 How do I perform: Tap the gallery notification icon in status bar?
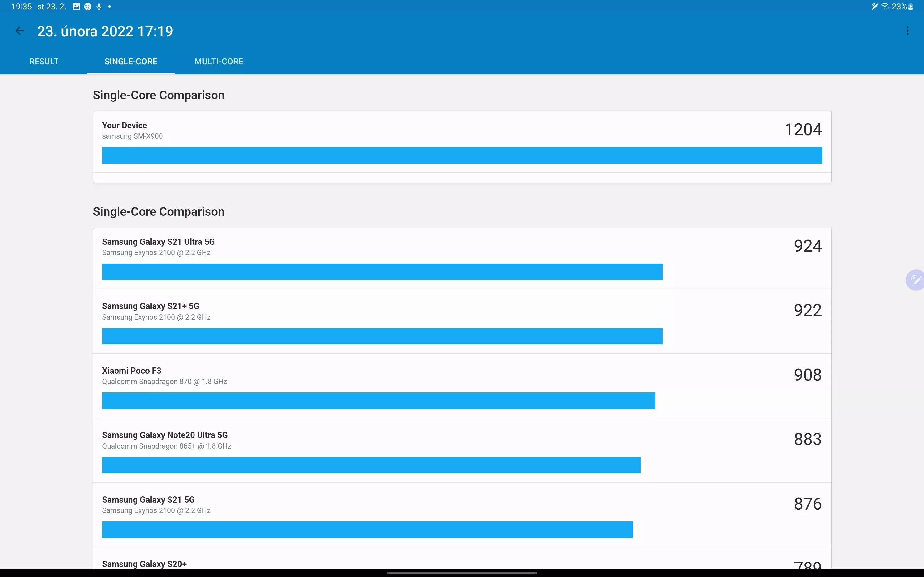(x=76, y=7)
